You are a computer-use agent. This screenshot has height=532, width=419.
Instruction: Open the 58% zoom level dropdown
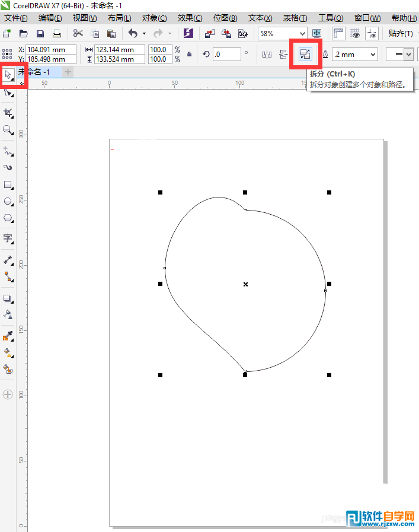point(302,33)
